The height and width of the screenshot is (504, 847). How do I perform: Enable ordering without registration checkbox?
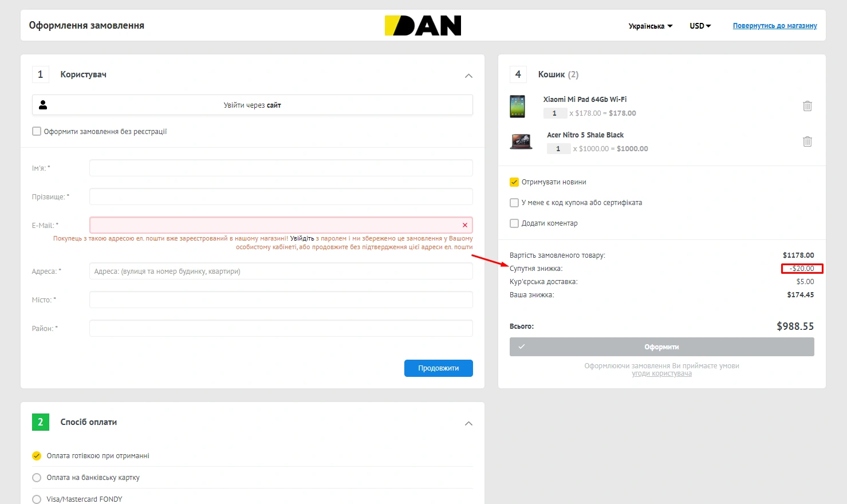coord(37,131)
